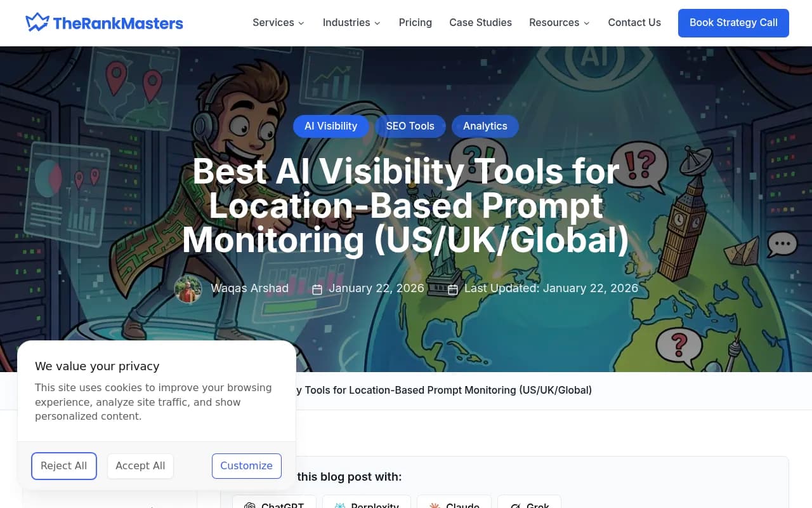This screenshot has width=812, height=508.
Task: Select the AI Visibility tag pill
Action: click(331, 126)
